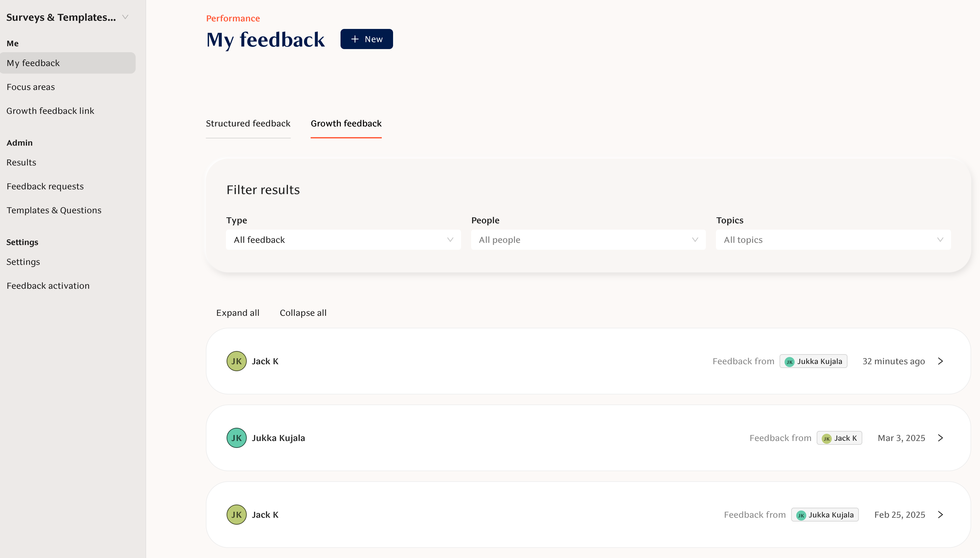Click Jack K avatar in first feedback row
980x558 pixels.
pos(236,361)
